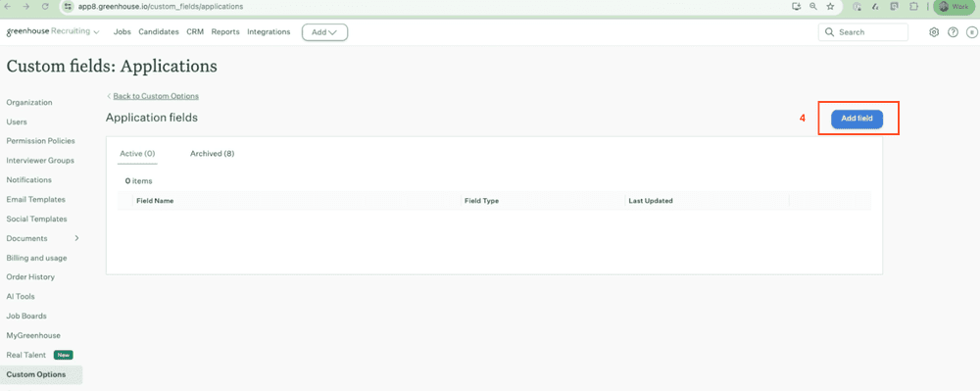Reload the page with the refresh icon
The height and width of the screenshot is (391, 980).
[45, 6]
